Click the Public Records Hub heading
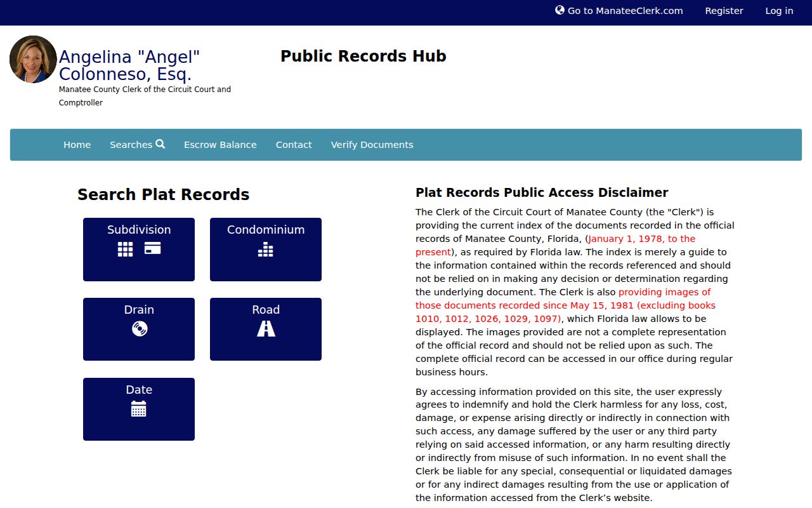Viewport: 812px width, 508px height. coord(363,56)
